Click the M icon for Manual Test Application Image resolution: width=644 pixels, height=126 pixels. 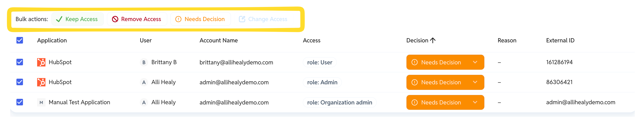pos(41,102)
